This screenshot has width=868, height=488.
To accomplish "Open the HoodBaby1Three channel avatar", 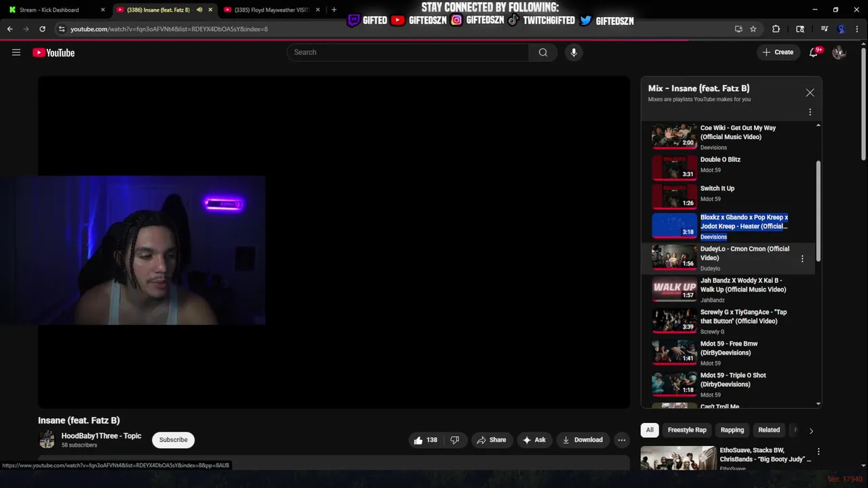I will tap(47, 440).
